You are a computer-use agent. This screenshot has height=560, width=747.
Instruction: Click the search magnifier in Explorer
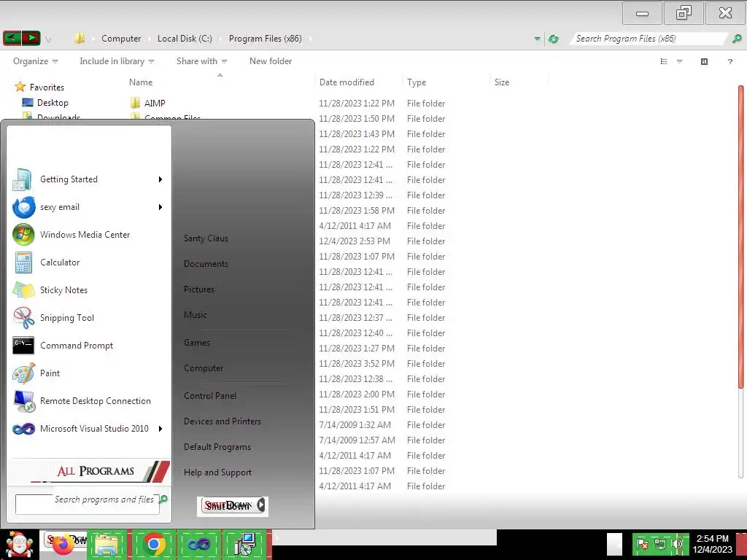pyautogui.click(x=737, y=39)
